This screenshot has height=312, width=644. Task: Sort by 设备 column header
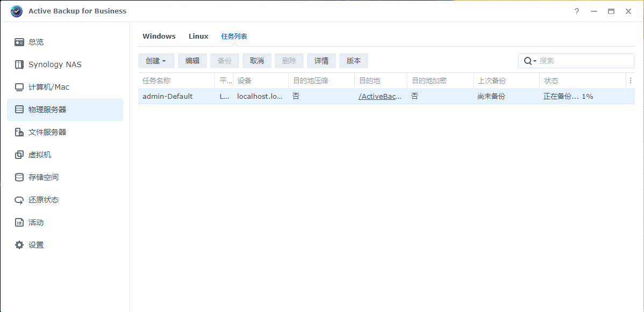[260, 81]
